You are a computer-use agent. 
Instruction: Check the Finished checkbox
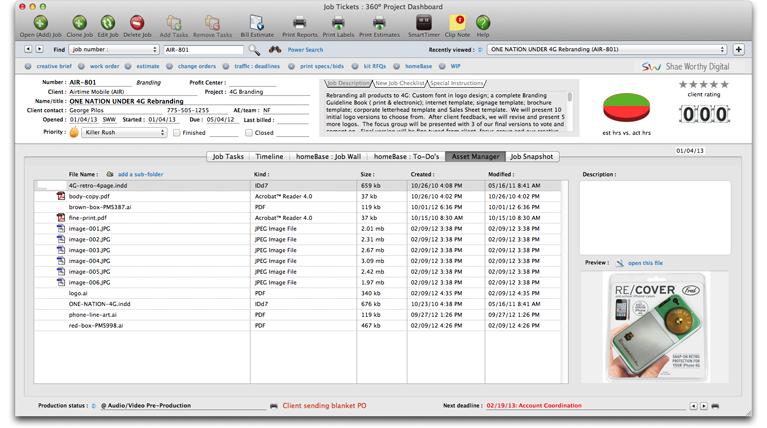pyautogui.click(x=177, y=132)
